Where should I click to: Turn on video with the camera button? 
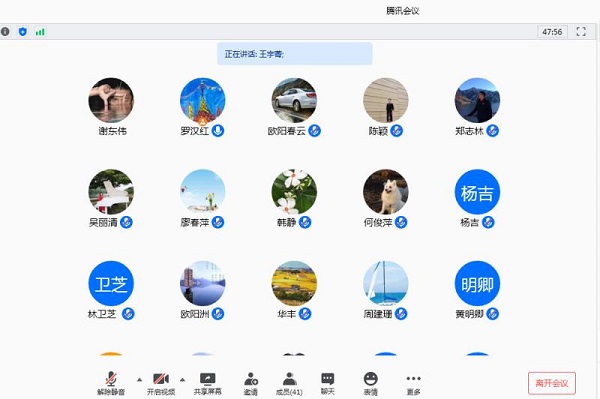[x=161, y=384]
